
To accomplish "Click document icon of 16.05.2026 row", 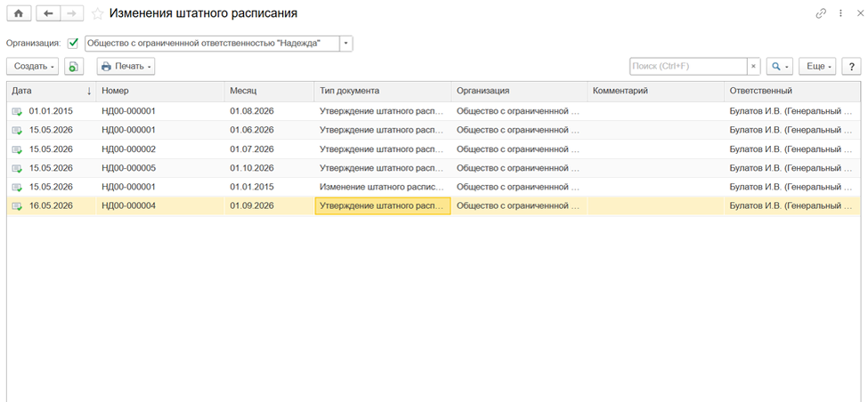I will 18,206.
